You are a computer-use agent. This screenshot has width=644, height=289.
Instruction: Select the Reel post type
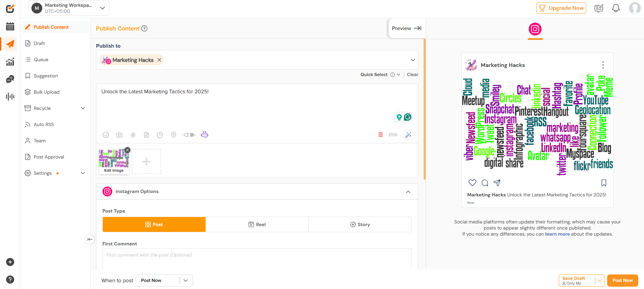[257, 224]
